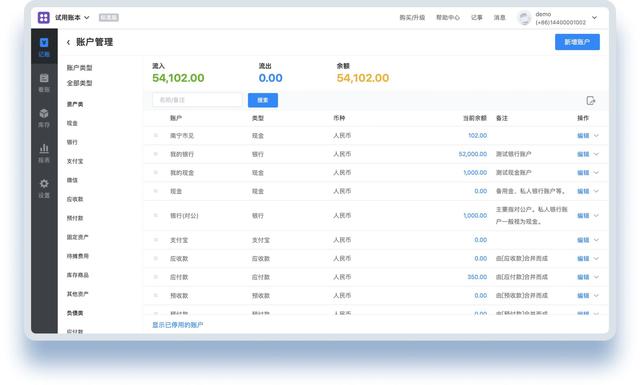This screenshot has height=385, width=640.
Task: Expand actions chevron for 我的银行 row
Action: pyautogui.click(x=596, y=154)
